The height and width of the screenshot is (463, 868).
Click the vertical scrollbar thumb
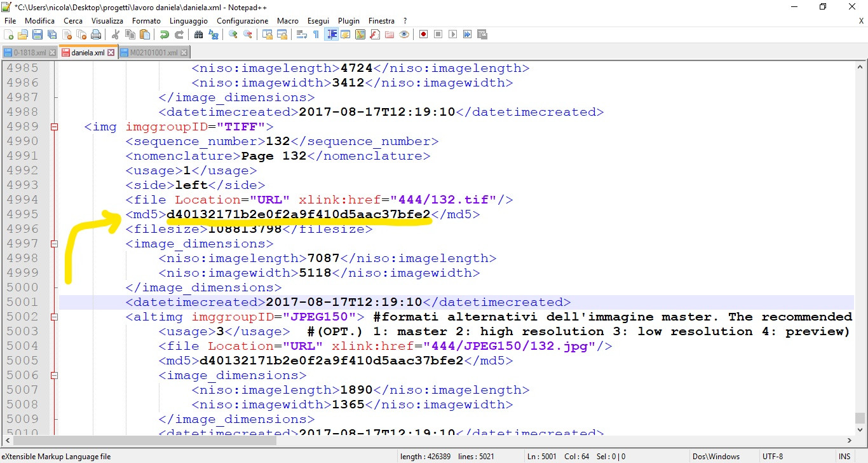point(860,418)
